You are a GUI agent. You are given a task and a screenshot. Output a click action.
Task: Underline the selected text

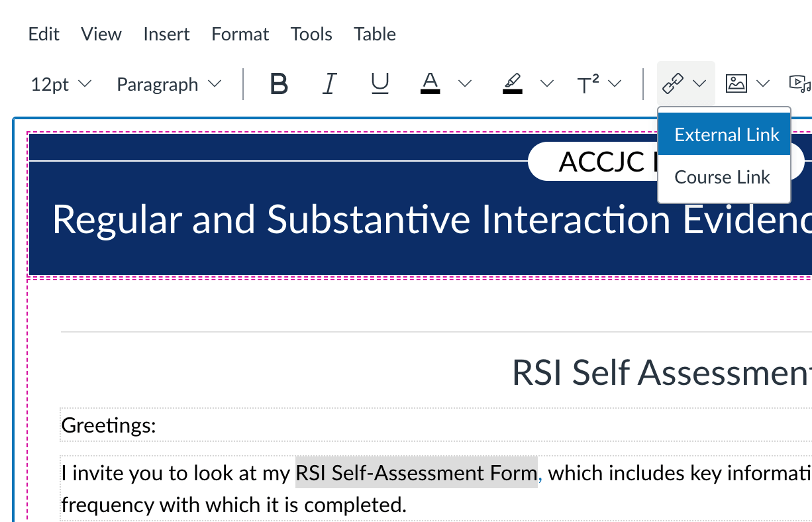(380, 84)
